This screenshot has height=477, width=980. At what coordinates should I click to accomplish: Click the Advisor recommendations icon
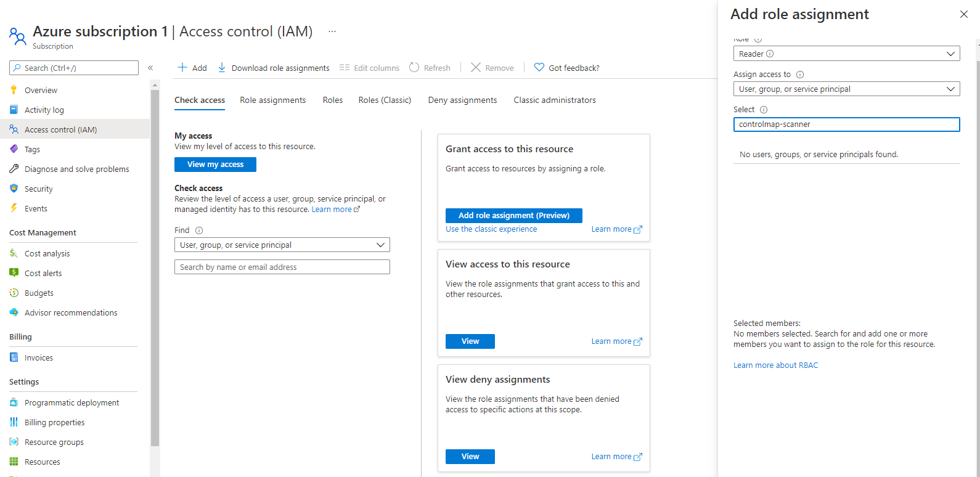click(14, 312)
